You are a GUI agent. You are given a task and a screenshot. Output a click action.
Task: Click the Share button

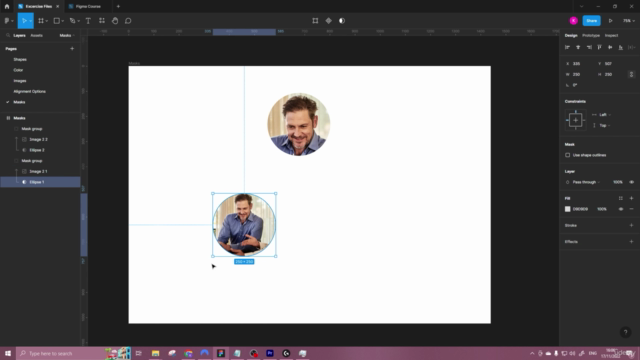[x=591, y=21]
